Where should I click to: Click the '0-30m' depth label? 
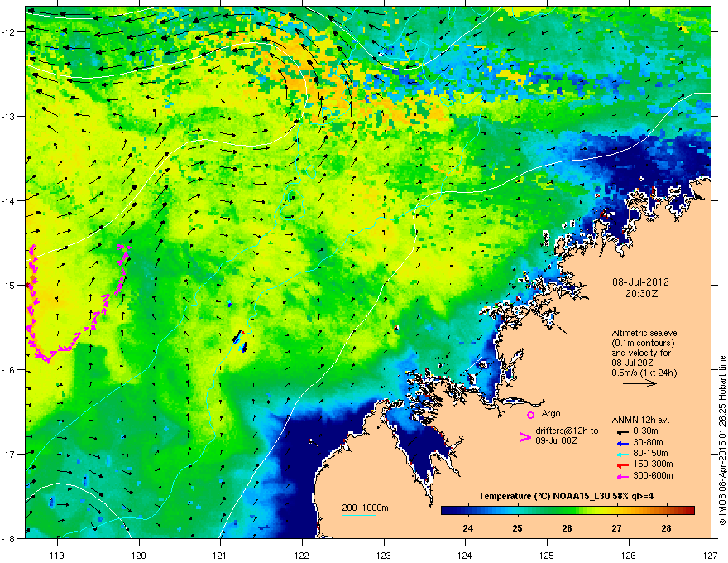(x=645, y=431)
